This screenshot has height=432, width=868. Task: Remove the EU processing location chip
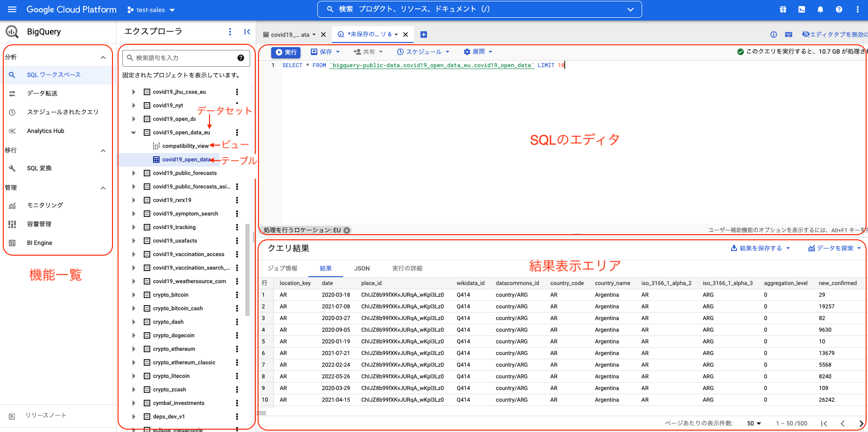coord(347,230)
